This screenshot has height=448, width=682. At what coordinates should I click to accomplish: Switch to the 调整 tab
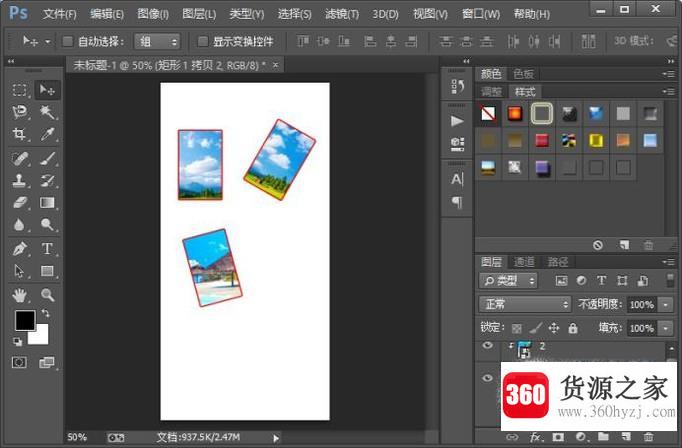click(492, 92)
